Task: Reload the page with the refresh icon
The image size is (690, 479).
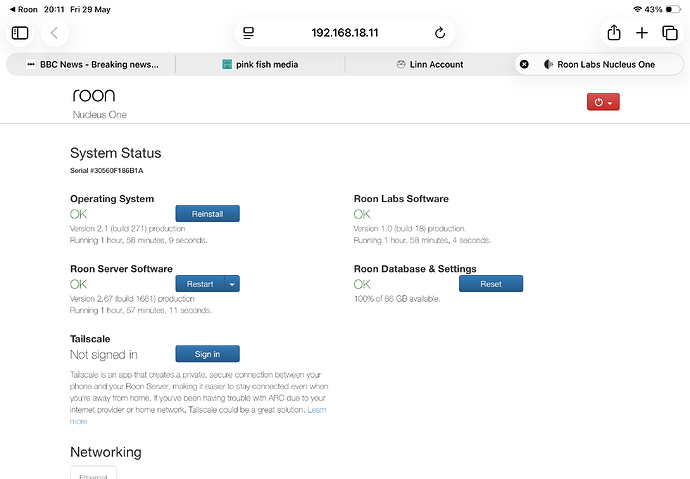Action: (x=440, y=33)
